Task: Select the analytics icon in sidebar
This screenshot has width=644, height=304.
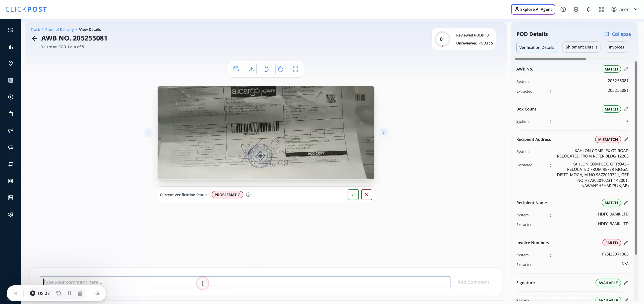Action: click(x=11, y=47)
